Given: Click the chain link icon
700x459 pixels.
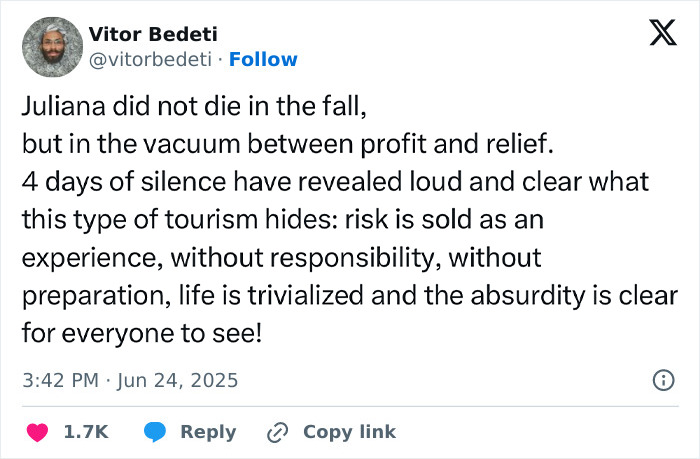Looking at the screenshot, I should pyautogui.click(x=277, y=432).
